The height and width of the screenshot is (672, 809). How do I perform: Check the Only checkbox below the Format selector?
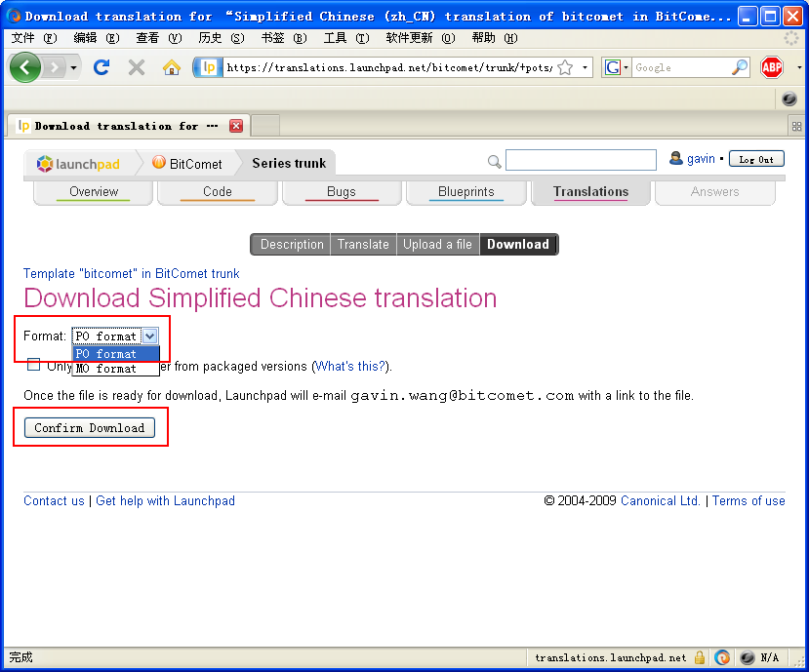(x=33, y=364)
